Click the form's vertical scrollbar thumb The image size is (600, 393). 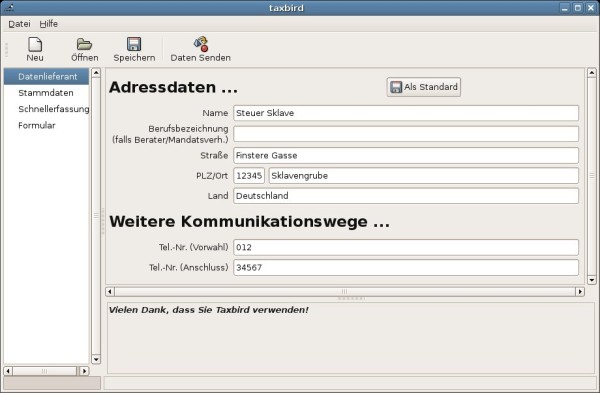click(x=592, y=176)
